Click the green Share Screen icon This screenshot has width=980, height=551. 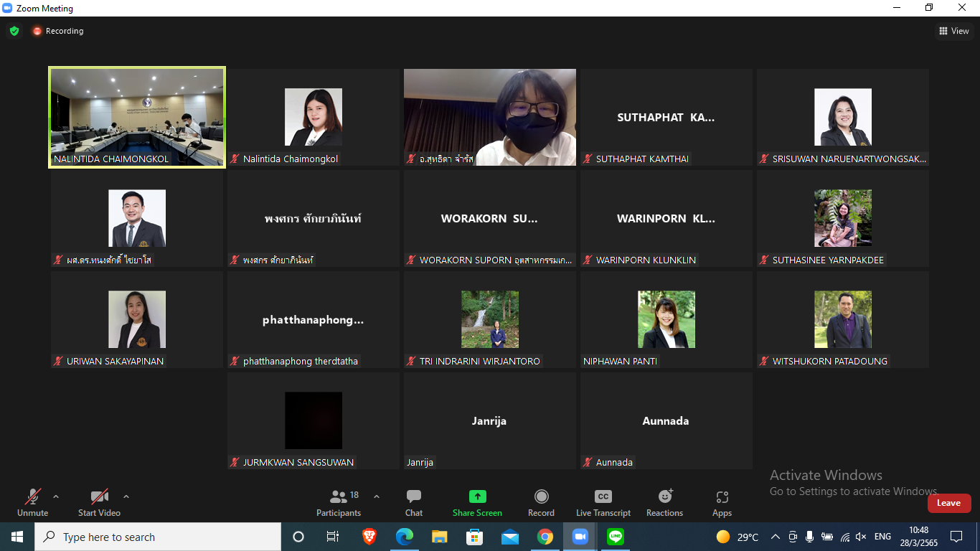pyautogui.click(x=477, y=496)
